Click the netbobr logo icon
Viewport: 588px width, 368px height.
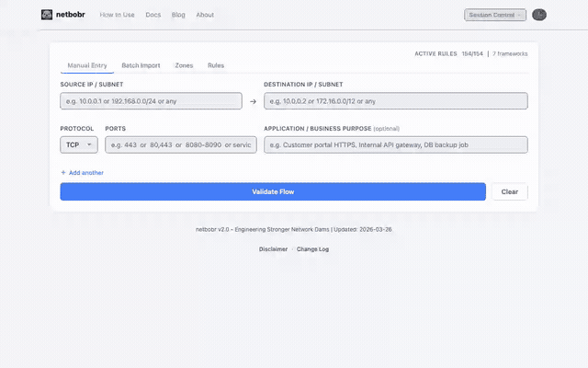point(47,15)
